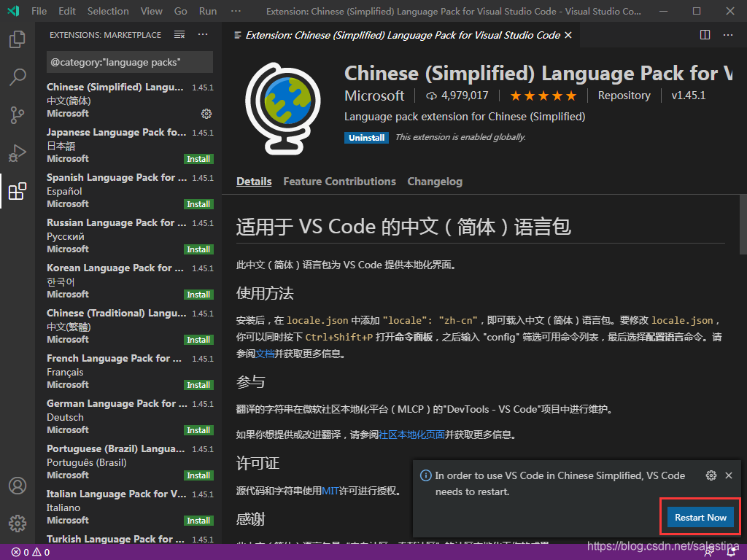Click the version label v1.45.1
Image resolution: width=747 pixels, height=560 pixels.
689,96
